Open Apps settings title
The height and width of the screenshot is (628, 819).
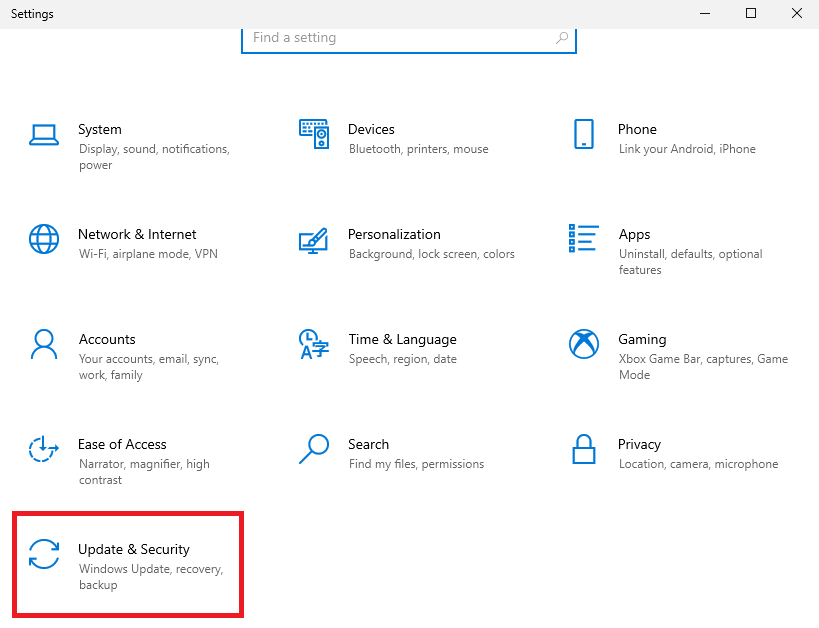click(635, 235)
